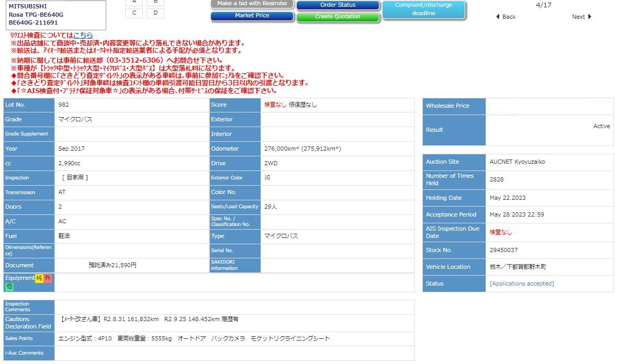This screenshot has height=364, width=618.
Task: Click the red 外 equipment badge
Action: click(48, 278)
